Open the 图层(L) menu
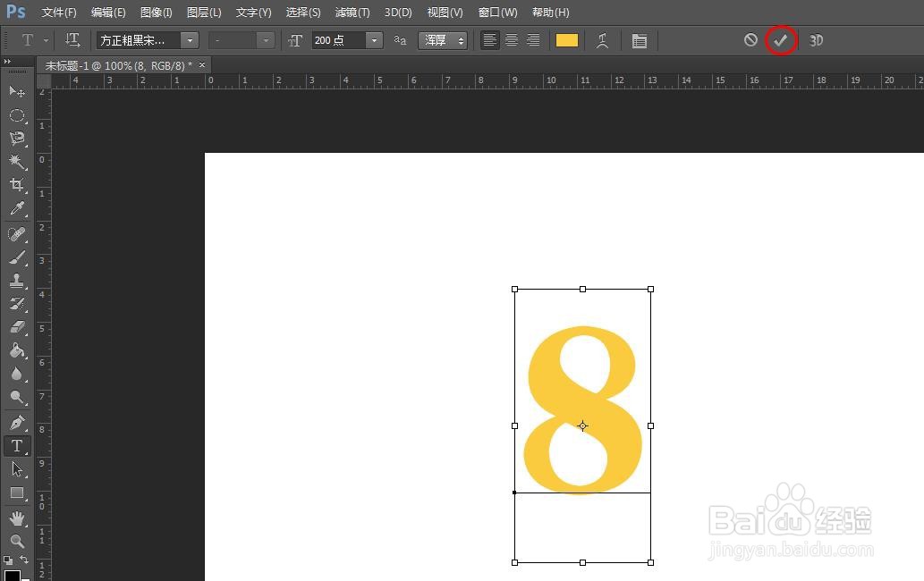The width and height of the screenshot is (924, 581). click(x=204, y=12)
